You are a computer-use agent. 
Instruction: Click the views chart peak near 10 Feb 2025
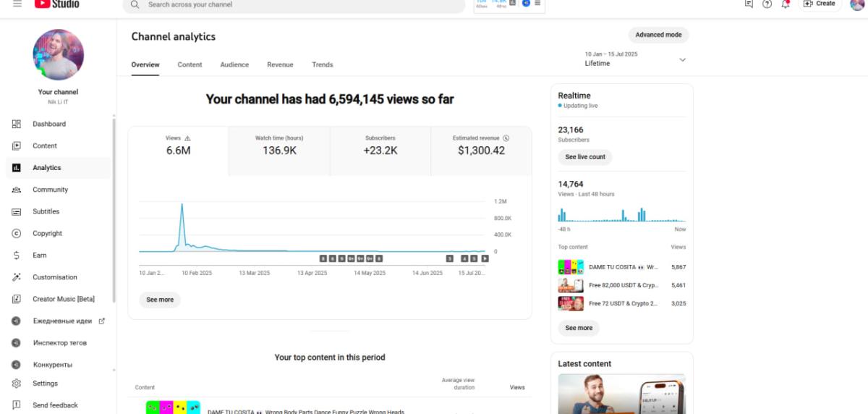(x=182, y=205)
